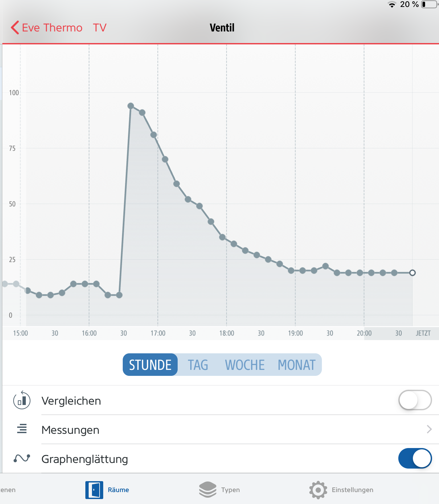The width and height of the screenshot is (439, 504).
Task: Switch graph range to TAG
Action: click(x=198, y=365)
